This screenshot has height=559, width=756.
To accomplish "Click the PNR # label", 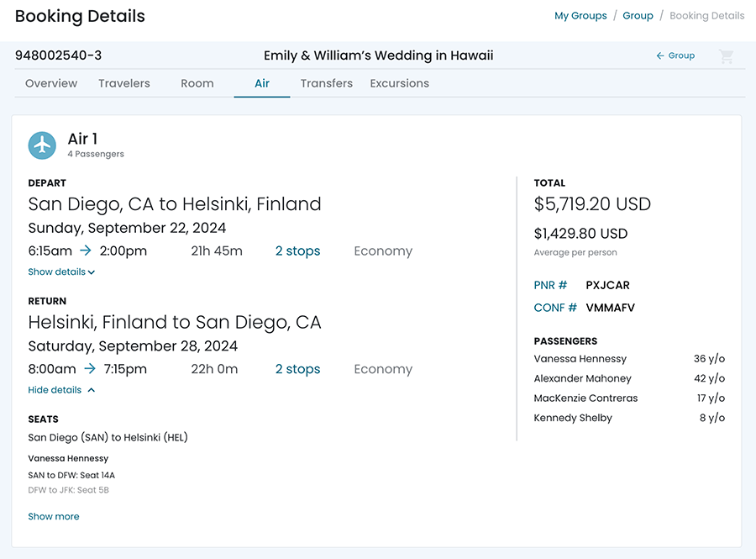I will coord(551,286).
